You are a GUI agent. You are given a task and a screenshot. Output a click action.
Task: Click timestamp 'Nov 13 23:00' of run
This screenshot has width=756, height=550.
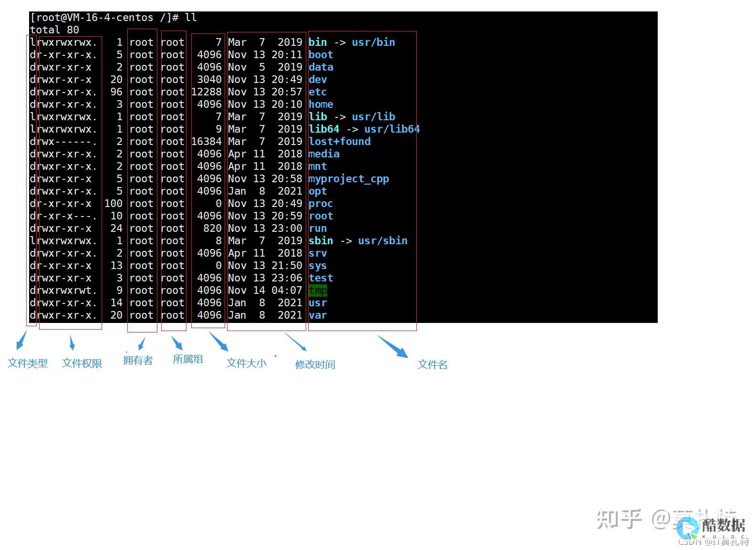tap(265, 228)
